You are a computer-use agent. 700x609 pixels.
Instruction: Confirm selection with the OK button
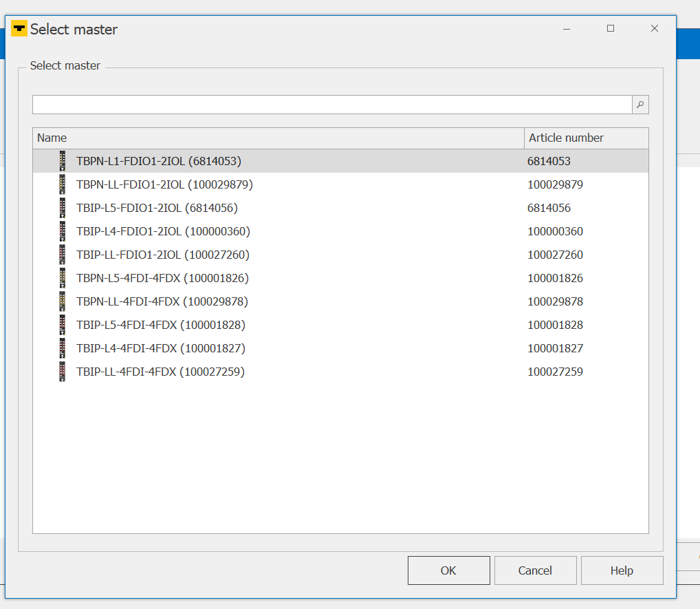point(448,570)
